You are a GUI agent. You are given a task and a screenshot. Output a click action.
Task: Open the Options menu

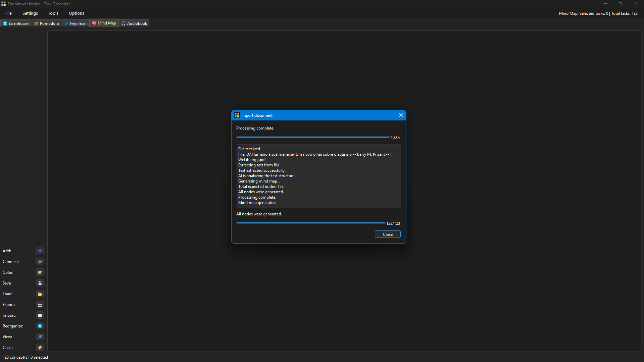[77, 13]
